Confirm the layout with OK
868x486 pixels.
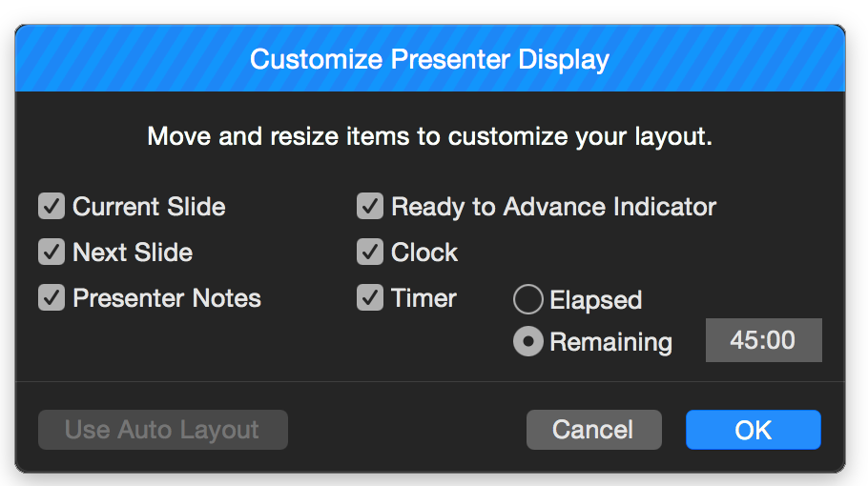coord(754,430)
